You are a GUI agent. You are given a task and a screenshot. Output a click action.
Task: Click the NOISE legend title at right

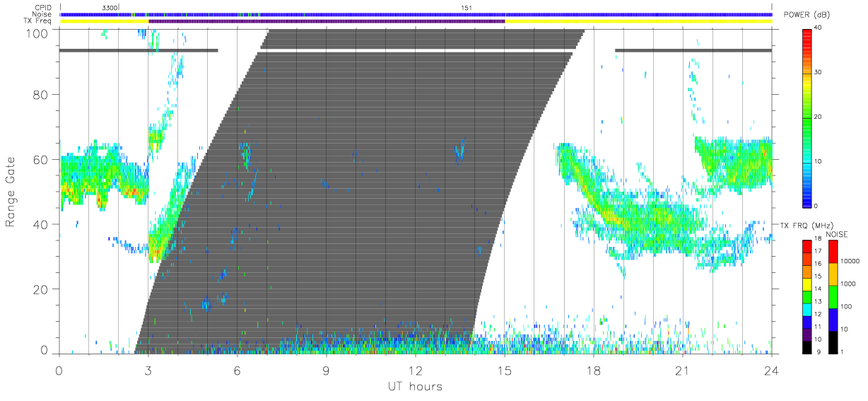click(838, 234)
